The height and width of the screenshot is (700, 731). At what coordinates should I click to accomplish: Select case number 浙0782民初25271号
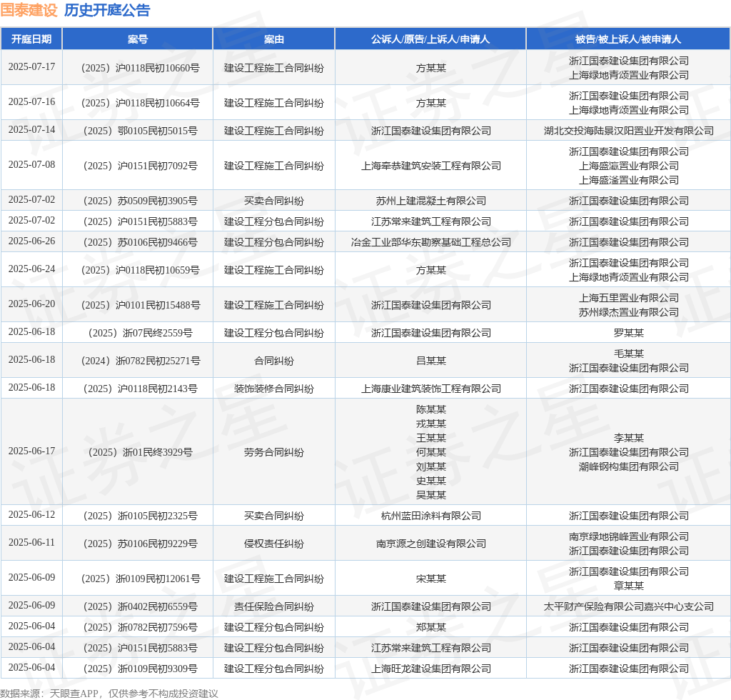141,361
